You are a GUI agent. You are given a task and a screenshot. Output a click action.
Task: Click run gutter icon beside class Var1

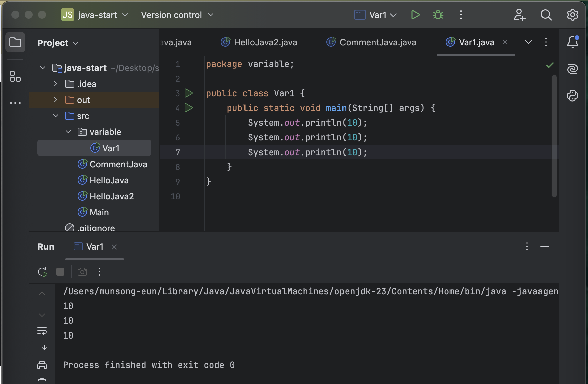[x=189, y=93]
